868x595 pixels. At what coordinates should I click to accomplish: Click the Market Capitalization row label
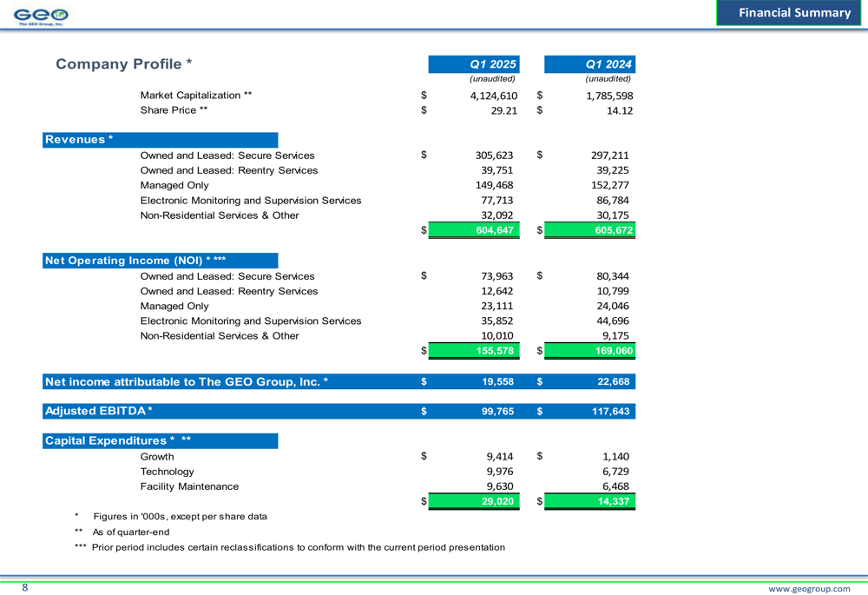196,96
